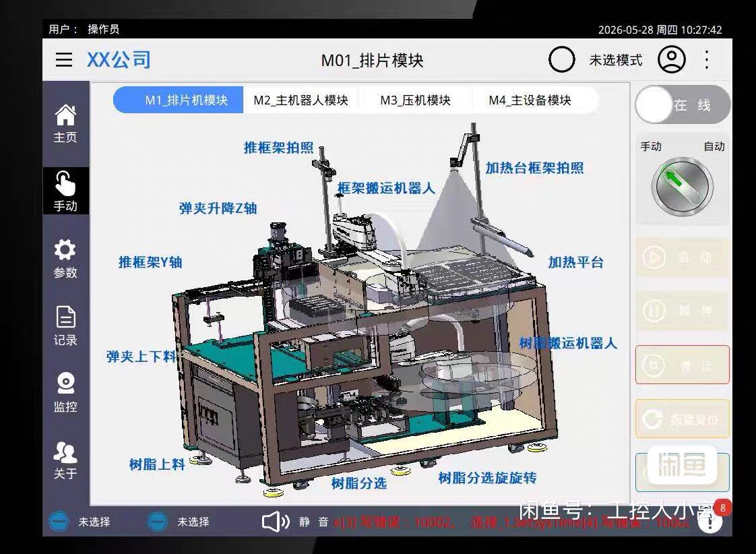Image resolution: width=756 pixels, height=554 pixels.
Task: Click the red alarm message in status bar
Action: [x=513, y=522]
